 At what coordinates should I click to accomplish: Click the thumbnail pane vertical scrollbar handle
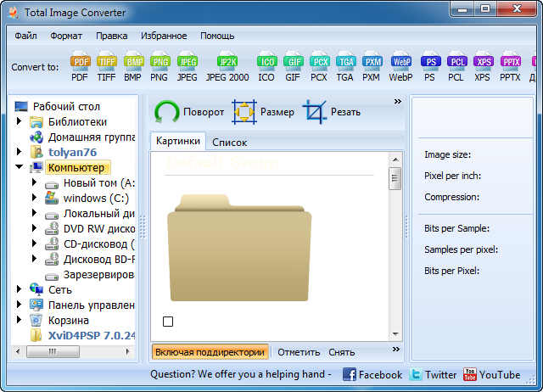[395, 178]
